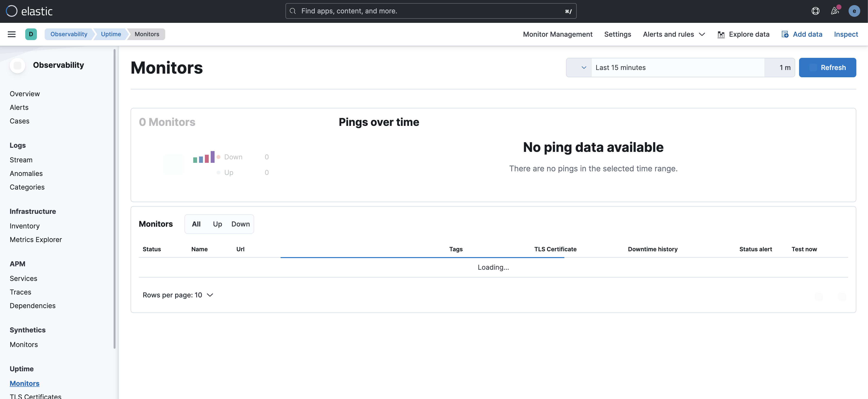Viewport: 868px width, 399px height.
Task: Select the Down status filter
Action: (x=241, y=224)
